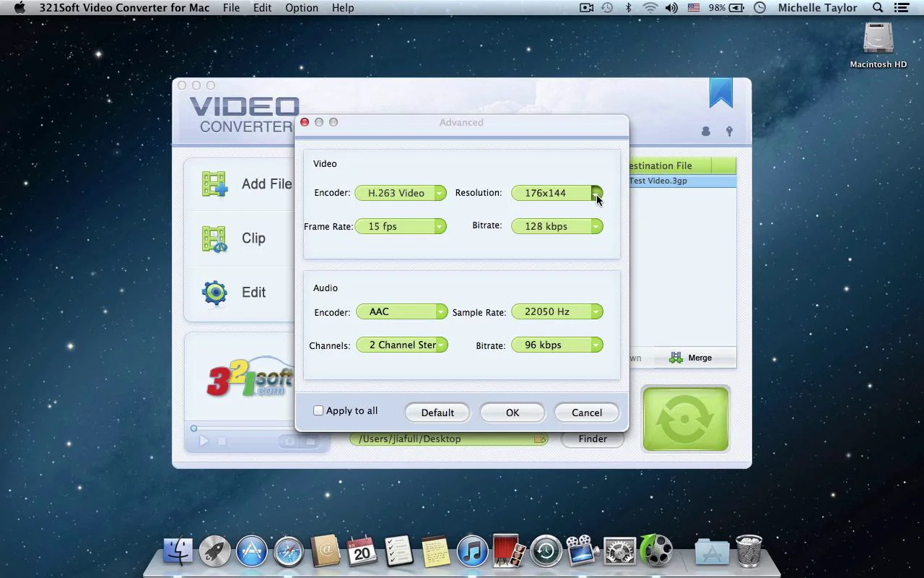
Task: Confirm settings with the OK button
Action: coord(513,413)
